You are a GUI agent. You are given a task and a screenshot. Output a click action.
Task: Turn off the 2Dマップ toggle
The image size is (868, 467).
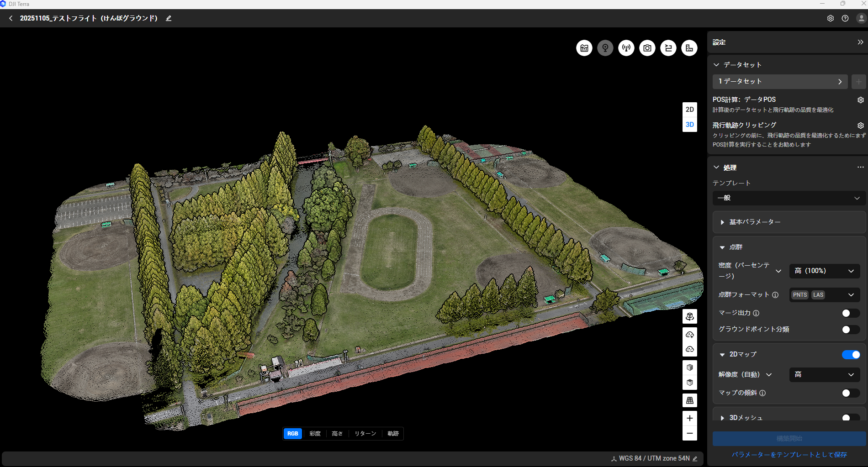(851, 355)
